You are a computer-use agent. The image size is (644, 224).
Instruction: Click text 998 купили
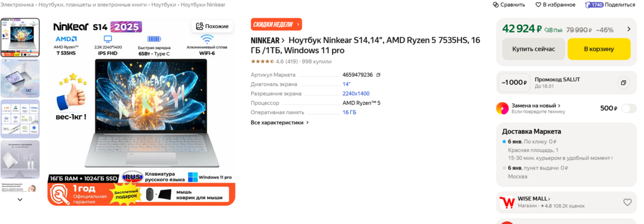(x=317, y=61)
